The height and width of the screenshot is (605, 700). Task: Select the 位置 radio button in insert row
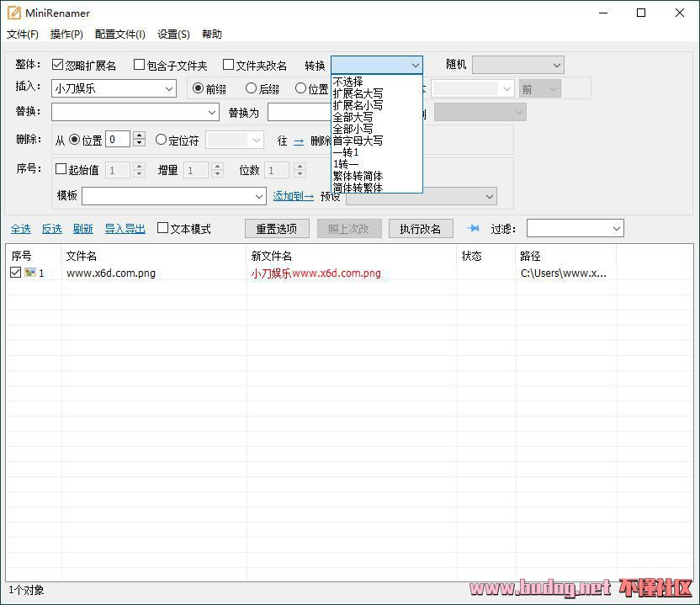[300, 88]
